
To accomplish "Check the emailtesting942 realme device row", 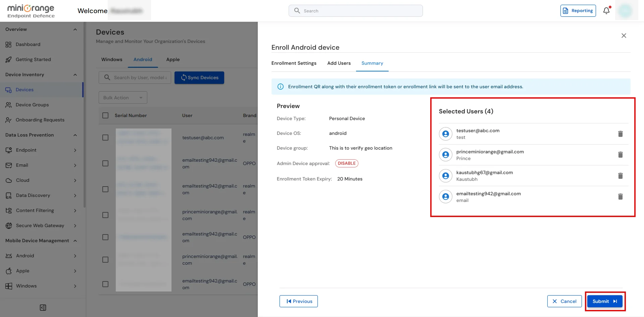I will (105, 189).
